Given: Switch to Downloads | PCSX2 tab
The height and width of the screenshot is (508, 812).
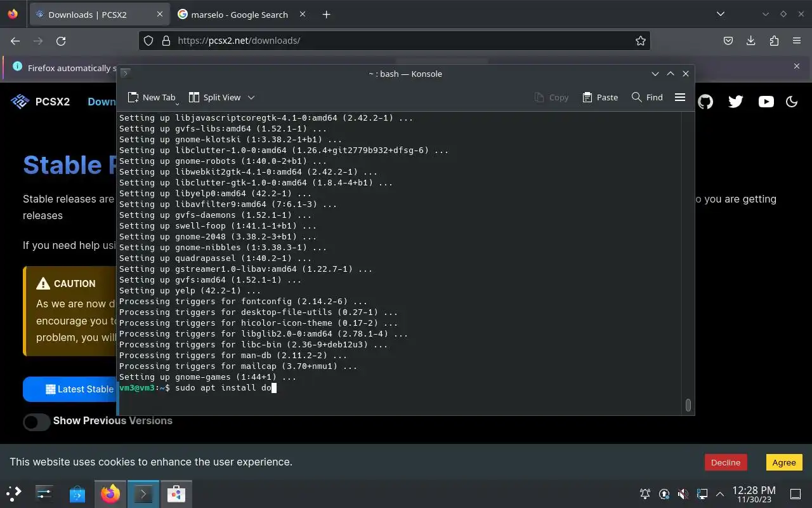Looking at the screenshot, I should tap(98, 14).
